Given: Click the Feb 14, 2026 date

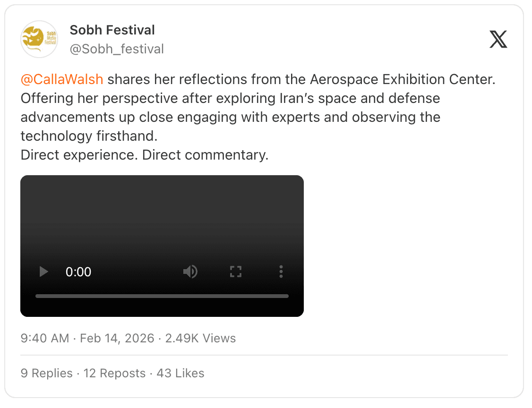Looking at the screenshot, I should (117, 338).
